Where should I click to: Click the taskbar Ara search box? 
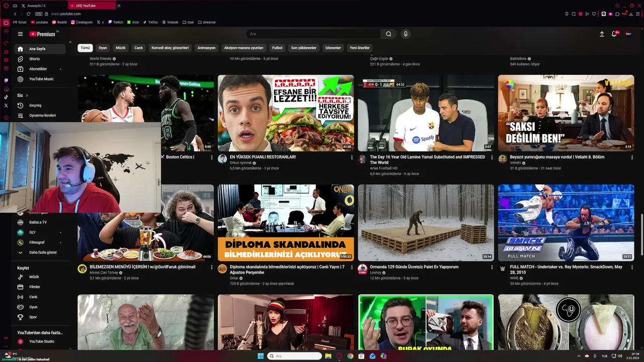click(294, 356)
